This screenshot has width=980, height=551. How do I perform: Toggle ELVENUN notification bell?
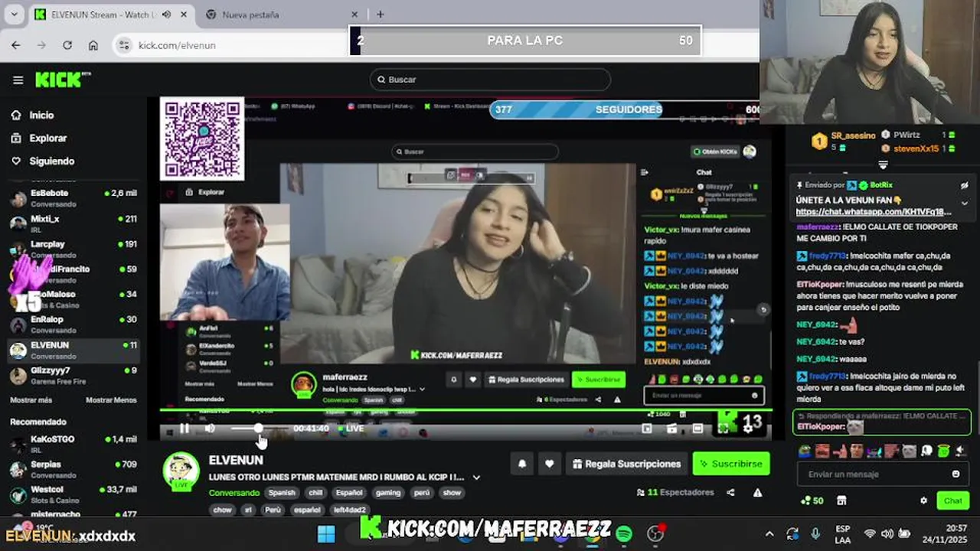click(x=522, y=464)
